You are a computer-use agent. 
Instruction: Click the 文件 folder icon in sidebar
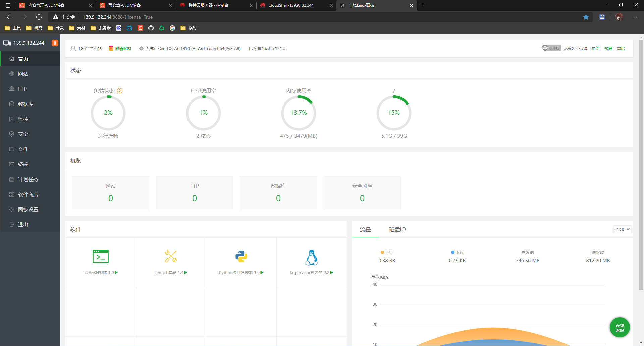point(12,149)
